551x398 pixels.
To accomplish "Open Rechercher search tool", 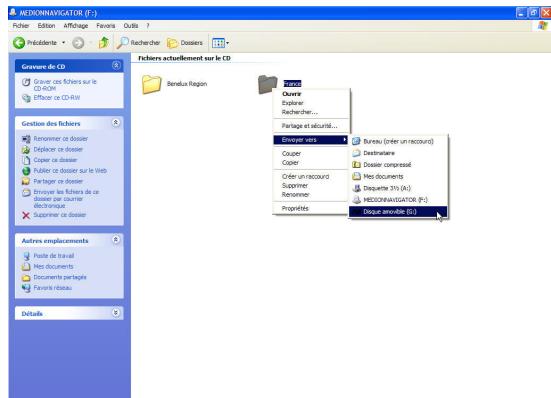I will [x=138, y=43].
